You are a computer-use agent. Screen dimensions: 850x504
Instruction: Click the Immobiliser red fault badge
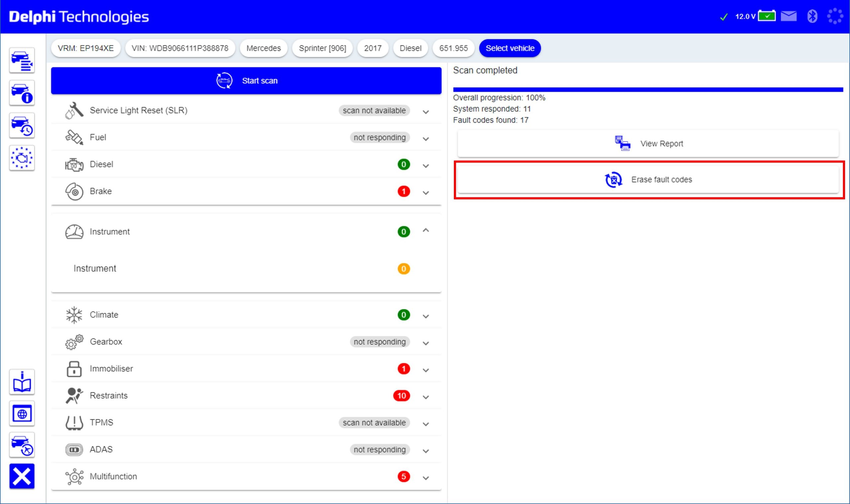pyautogui.click(x=403, y=369)
